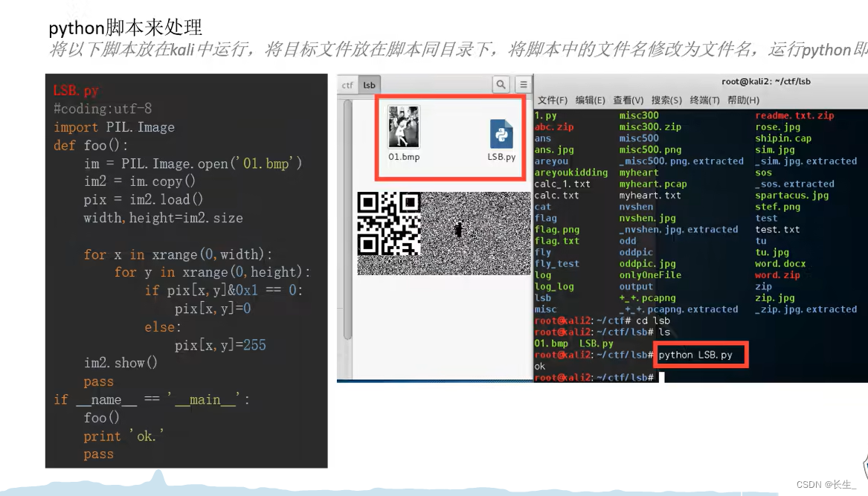Viewport: 868px width, 496px height.
Task: Click 'onlyOneFile' in terminal listing
Action: tap(650, 274)
